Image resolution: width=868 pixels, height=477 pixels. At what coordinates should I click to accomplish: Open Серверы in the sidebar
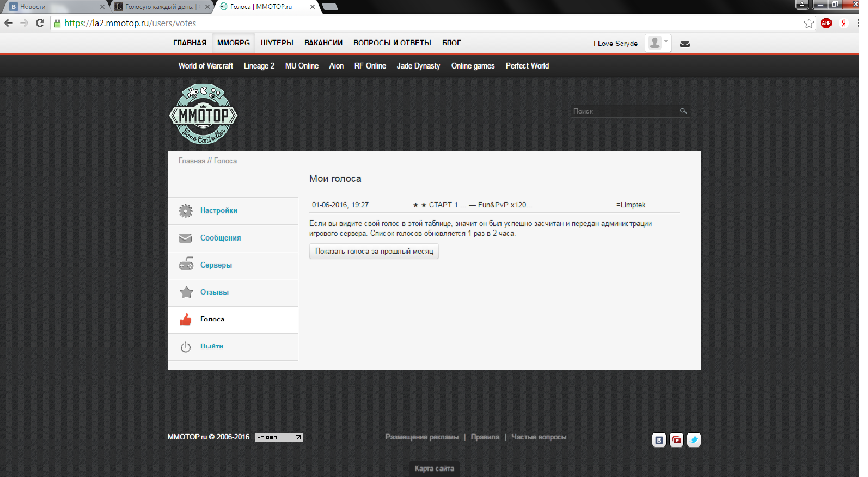tap(216, 265)
